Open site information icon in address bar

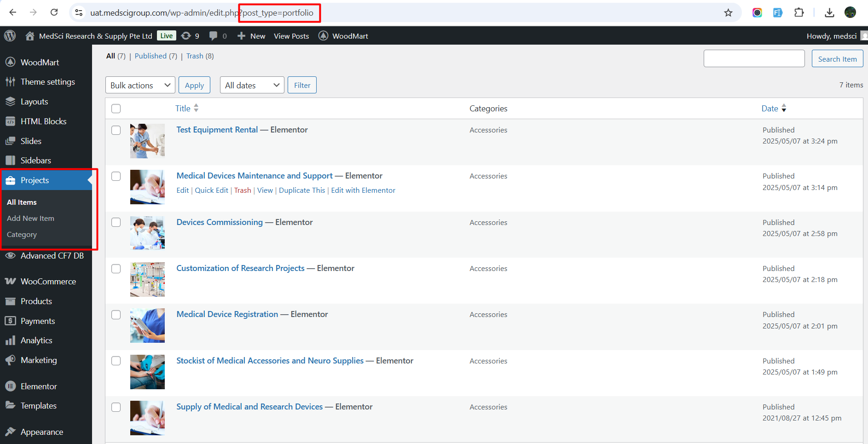coord(79,12)
